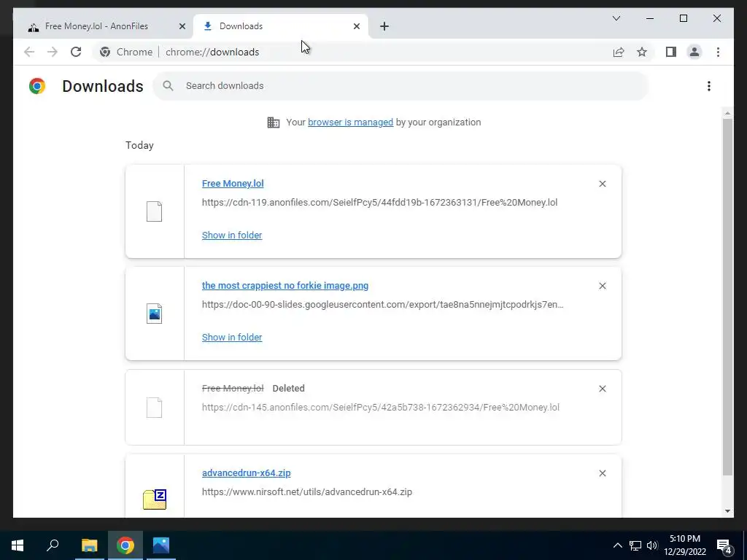Click the page vertical scrollbar thumb

point(727,296)
